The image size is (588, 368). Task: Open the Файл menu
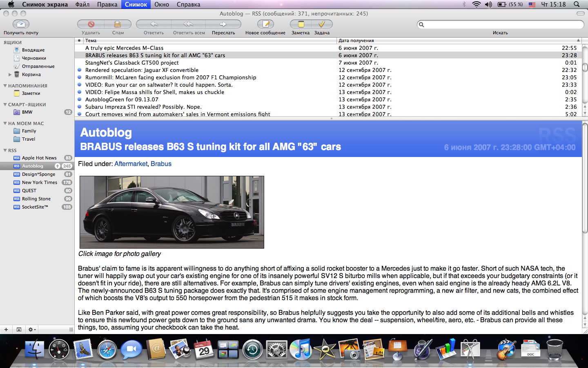click(82, 4)
